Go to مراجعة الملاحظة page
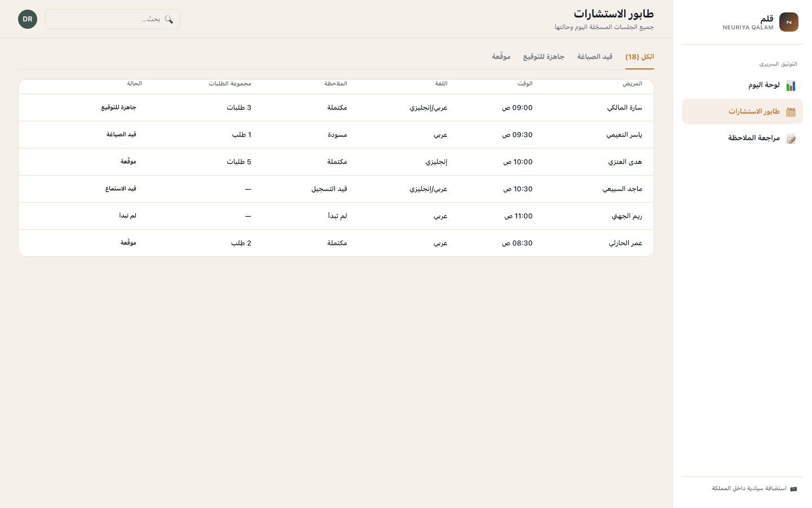This screenshot has height=508, width=812. tap(742, 138)
